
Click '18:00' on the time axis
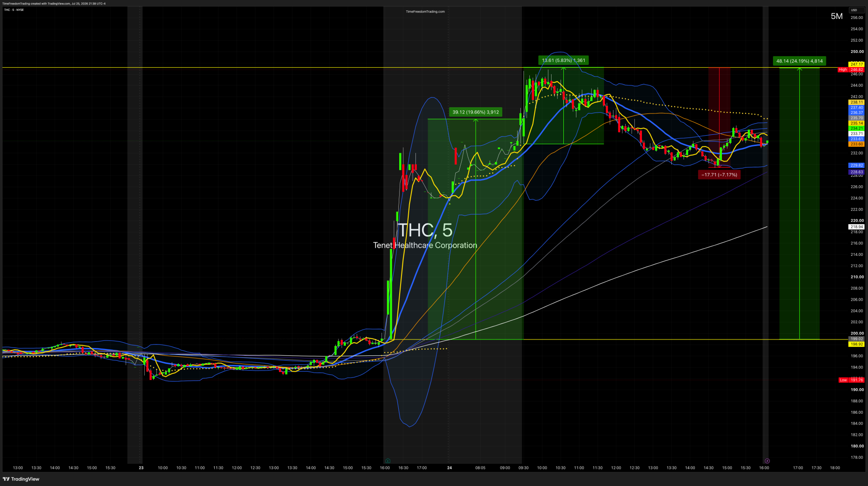(x=835, y=468)
